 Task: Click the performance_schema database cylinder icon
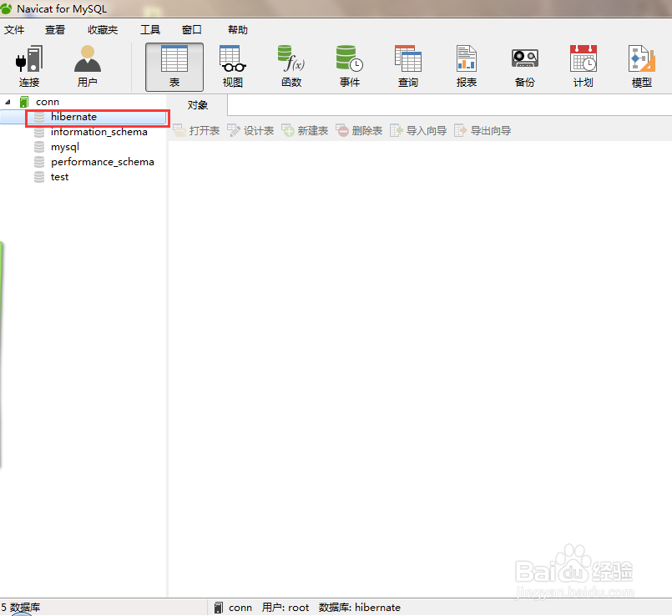click(x=39, y=162)
